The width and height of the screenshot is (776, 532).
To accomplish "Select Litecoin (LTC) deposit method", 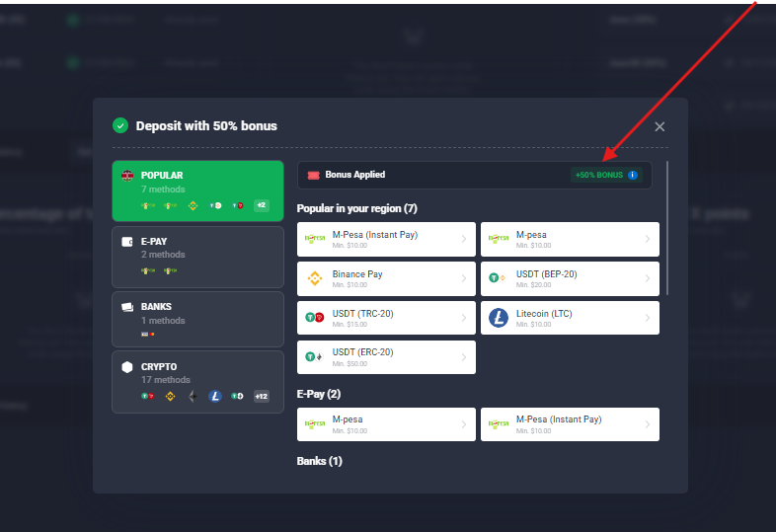I will 570,318.
